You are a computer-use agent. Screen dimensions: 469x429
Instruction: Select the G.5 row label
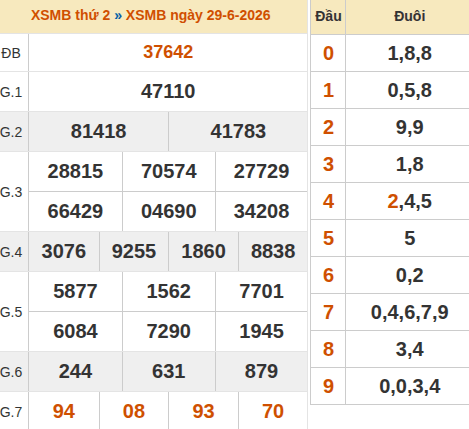pyautogui.click(x=11, y=312)
